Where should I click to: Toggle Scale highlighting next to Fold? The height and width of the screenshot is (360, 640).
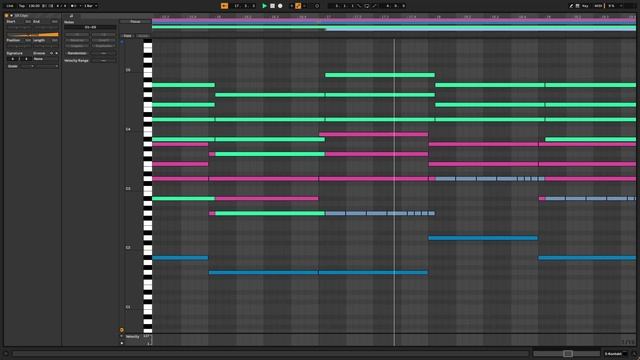142,36
